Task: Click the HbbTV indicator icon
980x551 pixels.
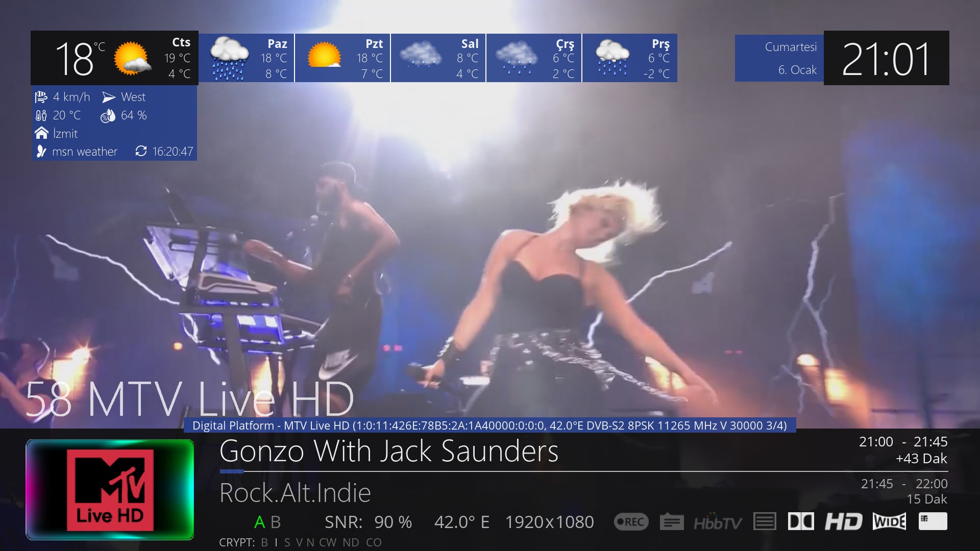Action: (x=718, y=522)
